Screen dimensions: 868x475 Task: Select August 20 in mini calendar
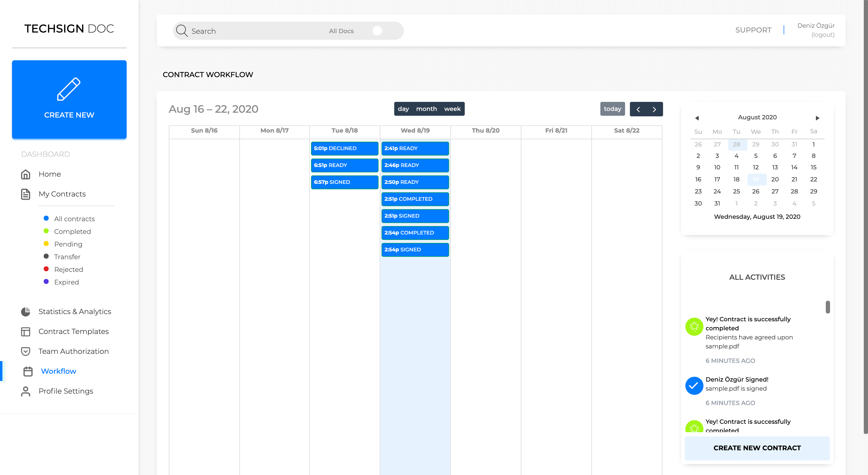point(775,179)
